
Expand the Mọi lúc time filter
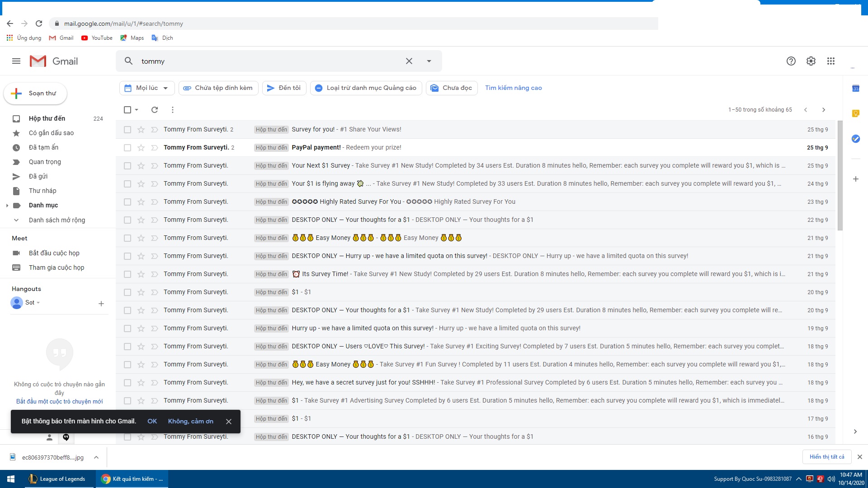146,88
